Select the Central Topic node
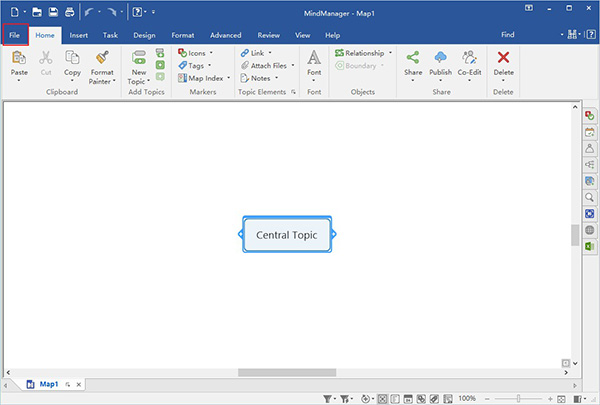Image resolution: width=600 pixels, height=405 pixels. click(x=287, y=235)
